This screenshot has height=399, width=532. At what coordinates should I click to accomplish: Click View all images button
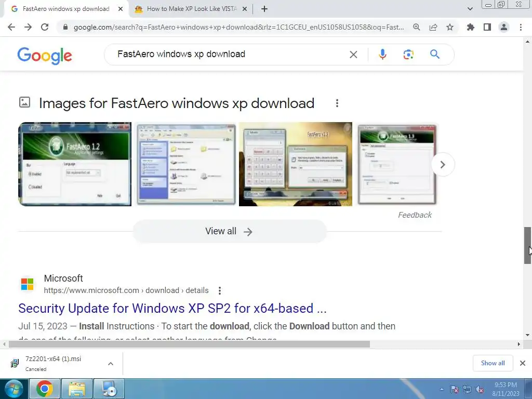230,231
